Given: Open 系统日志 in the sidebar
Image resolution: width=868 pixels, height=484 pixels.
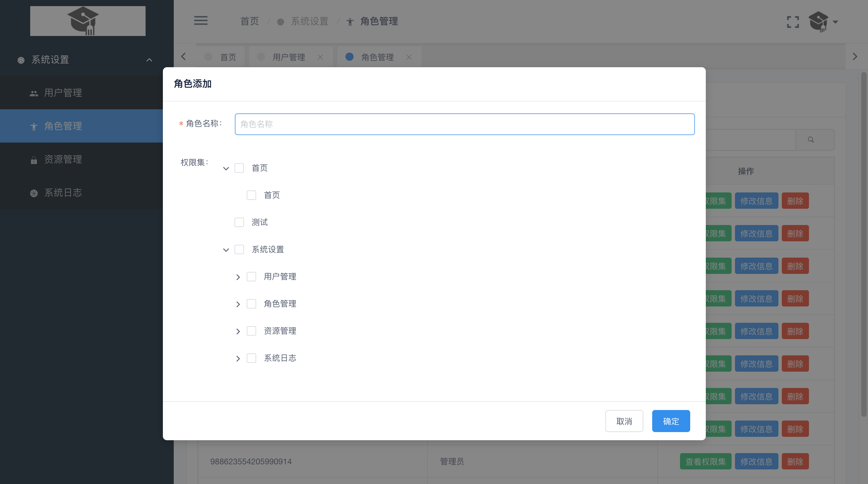Looking at the screenshot, I should point(63,192).
